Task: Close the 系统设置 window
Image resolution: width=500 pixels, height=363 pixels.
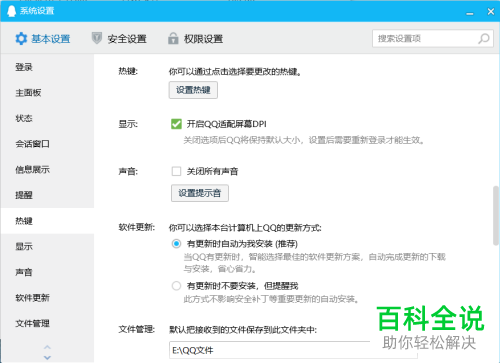Action: coord(491,11)
